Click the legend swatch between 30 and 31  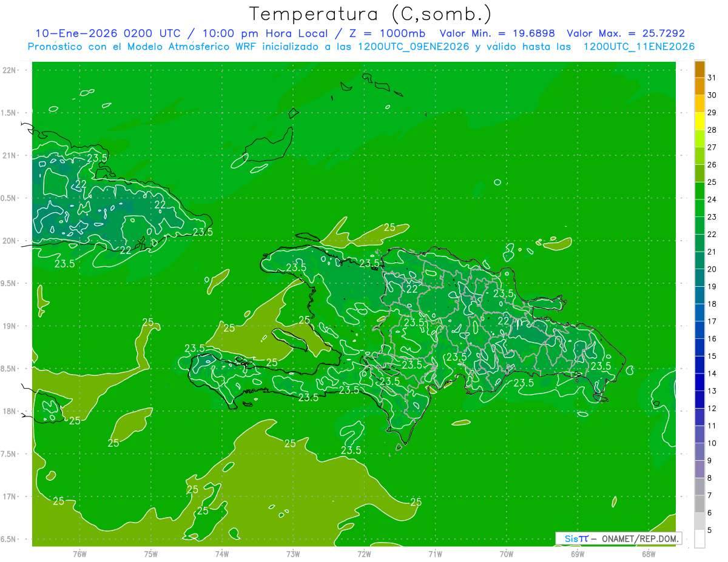point(699,87)
